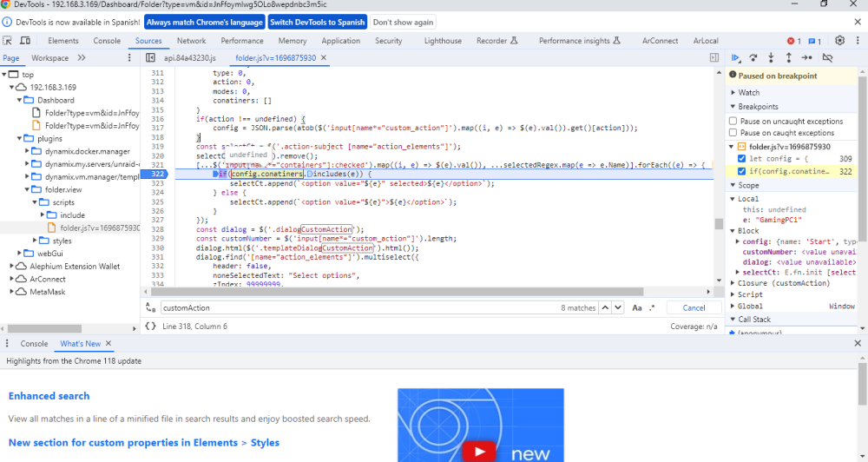The image size is (868, 462).
Task: Enable Pause on caught exceptions
Action: 733,132
